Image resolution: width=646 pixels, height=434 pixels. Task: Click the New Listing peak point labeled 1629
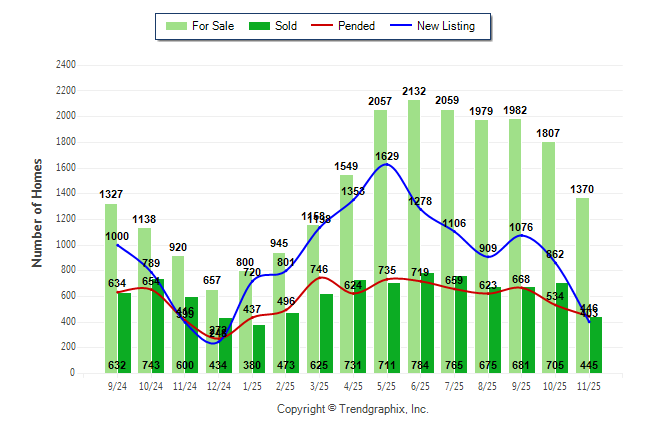tap(386, 164)
